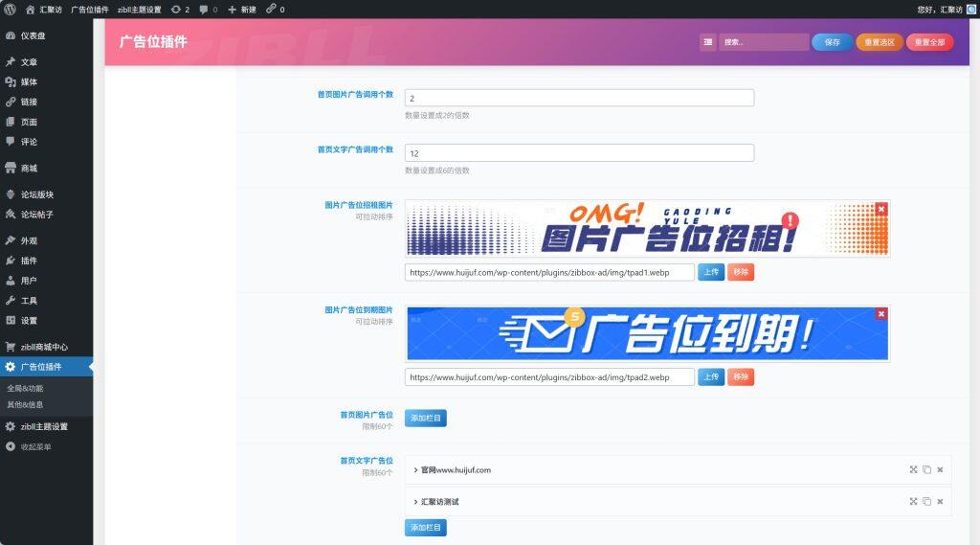Image resolution: width=980 pixels, height=545 pixels.
Task: Click 添加栏目 under 首页图片广告位
Action: click(426, 418)
